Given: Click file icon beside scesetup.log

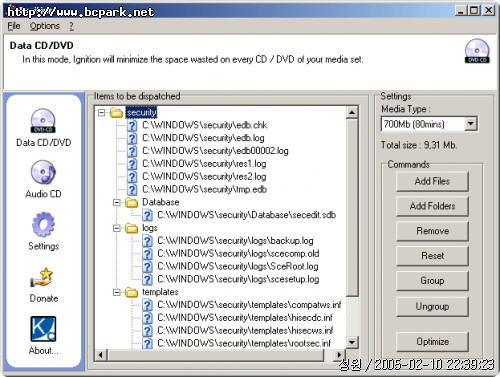Looking at the screenshot, I should point(147,279).
